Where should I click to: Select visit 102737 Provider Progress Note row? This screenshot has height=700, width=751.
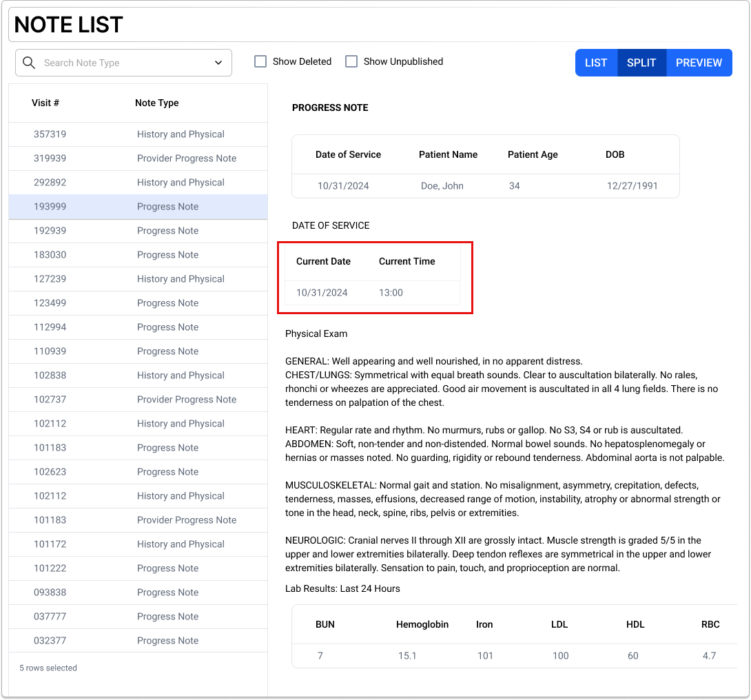(138, 400)
